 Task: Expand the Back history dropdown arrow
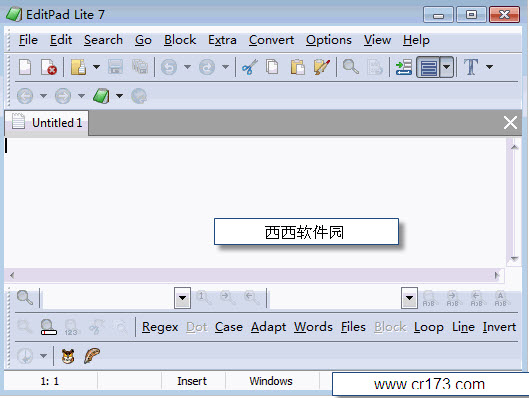[x=43, y=96]
